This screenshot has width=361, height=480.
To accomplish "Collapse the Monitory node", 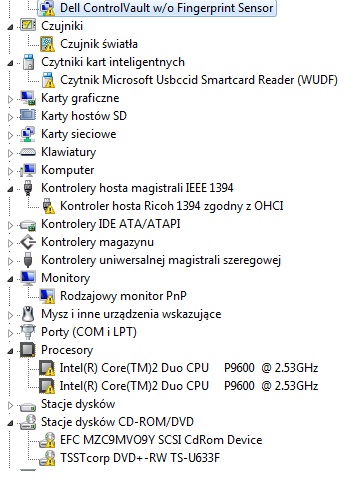I will click(x=10, y=279).
